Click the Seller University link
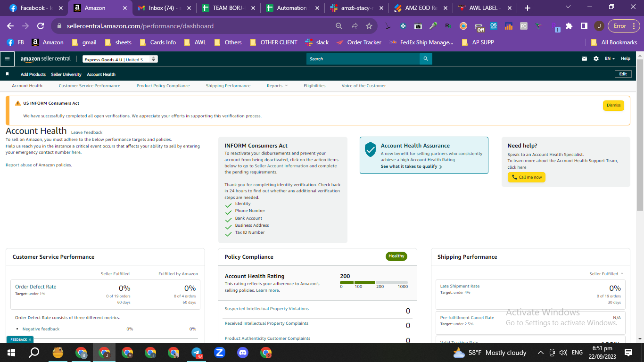The width and height of the screenshot is (644, 362). (x=66, y=74)
